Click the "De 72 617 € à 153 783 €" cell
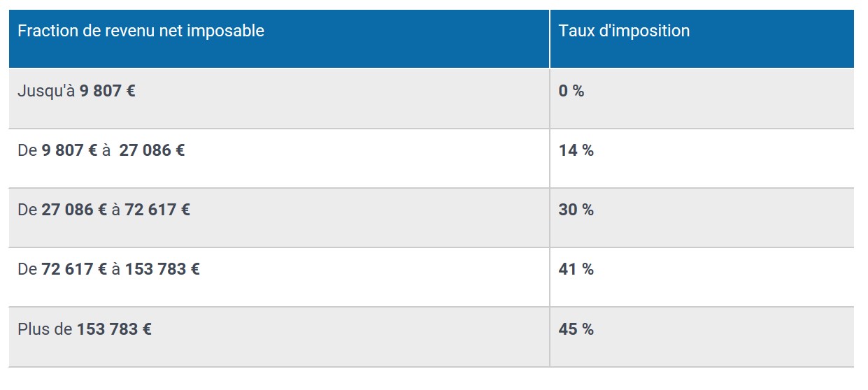Viewport: 868px width, 390px height. 279,277
